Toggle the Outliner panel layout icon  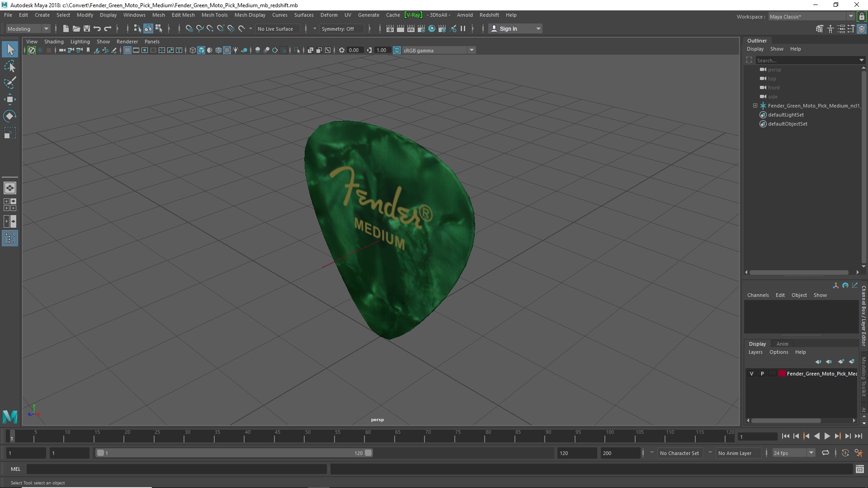click(x=10, y=238)
